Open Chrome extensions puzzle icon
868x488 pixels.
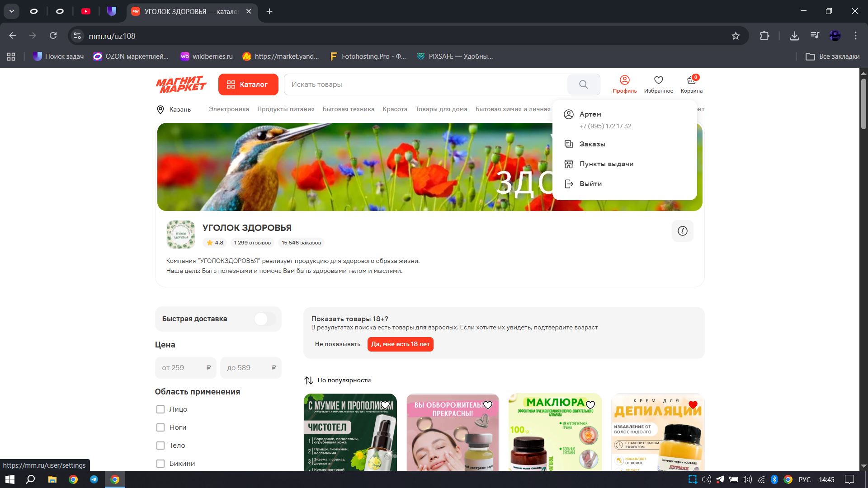[x=764, y=36]
